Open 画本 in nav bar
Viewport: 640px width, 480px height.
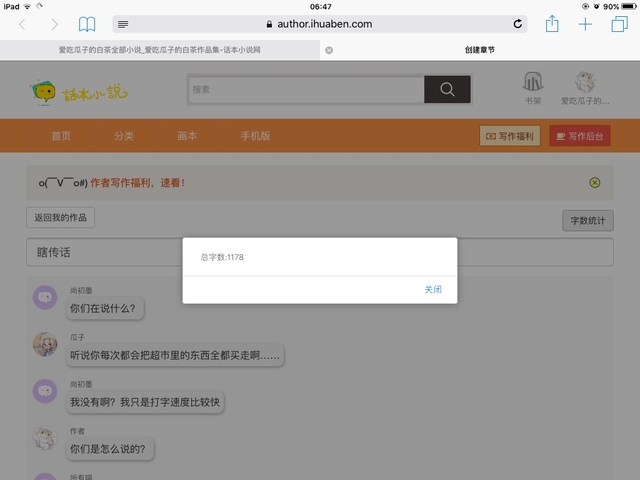[187, 136]
